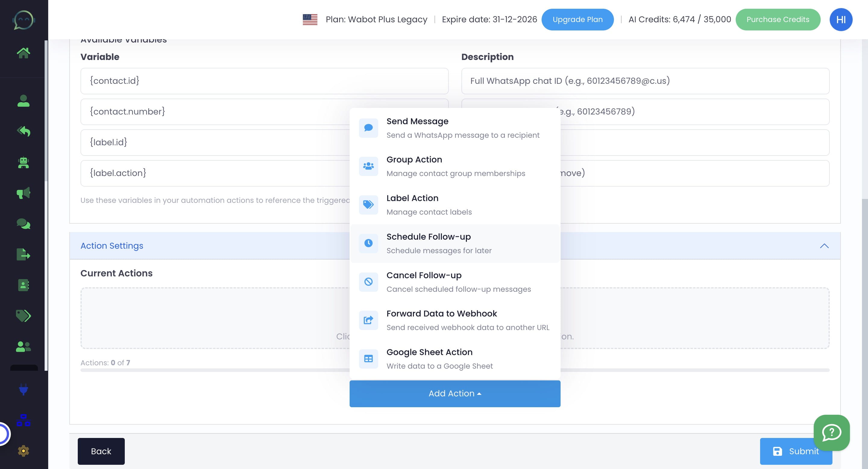This screenshot has height=469, width=868.
Task: Select the integrations plug icon
Action: click(x=24, y=390)
